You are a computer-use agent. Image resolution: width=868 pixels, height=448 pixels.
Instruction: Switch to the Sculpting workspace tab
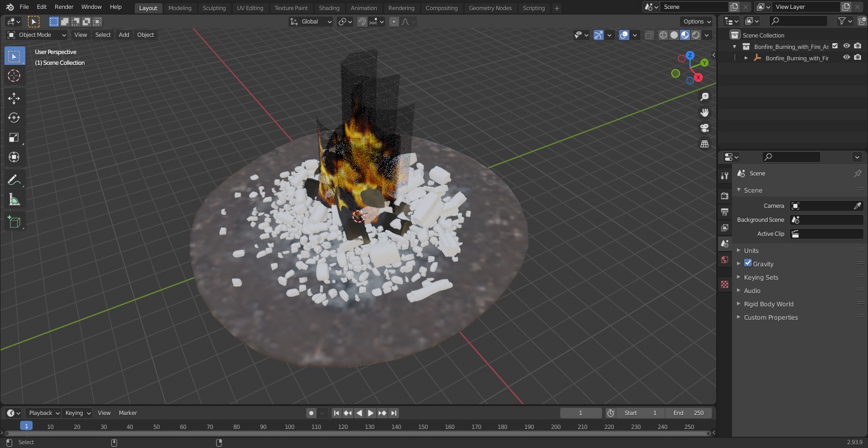click(x=214, y=8)
